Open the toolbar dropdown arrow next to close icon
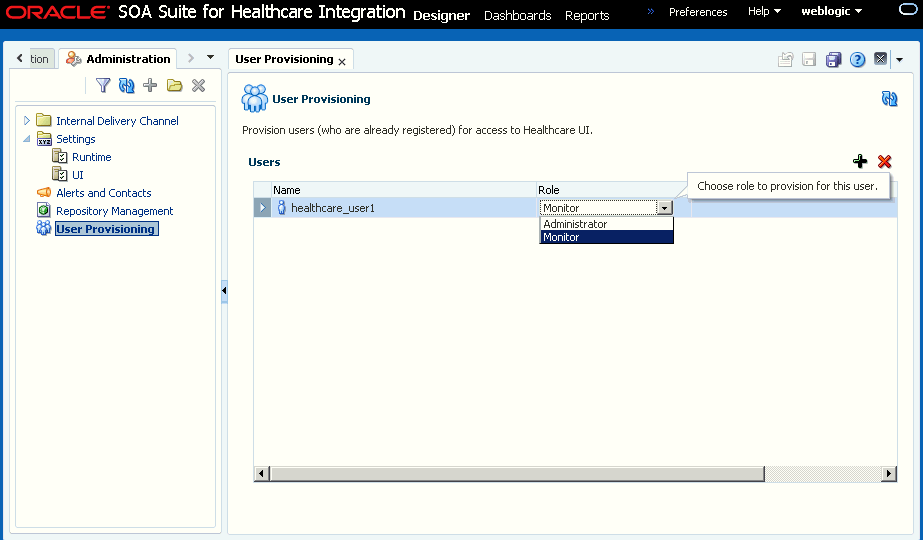Viewport: 923px width, 540px height. click(x=899, y=59)
